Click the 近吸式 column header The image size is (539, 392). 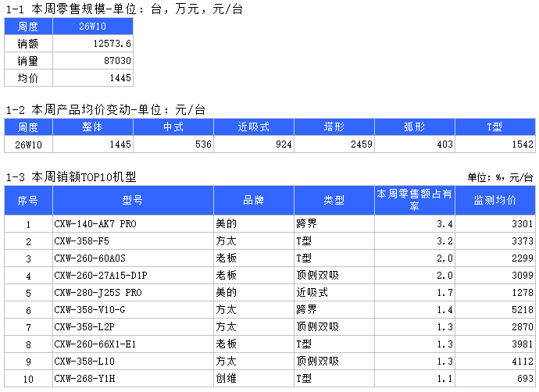coord(253,127)
